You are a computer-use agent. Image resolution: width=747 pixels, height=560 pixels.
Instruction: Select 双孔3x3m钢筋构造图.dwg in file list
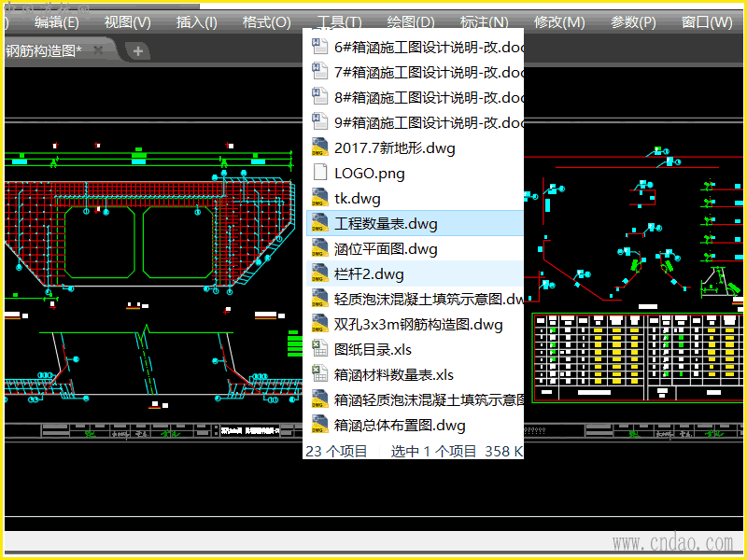[x=418, y=325]
